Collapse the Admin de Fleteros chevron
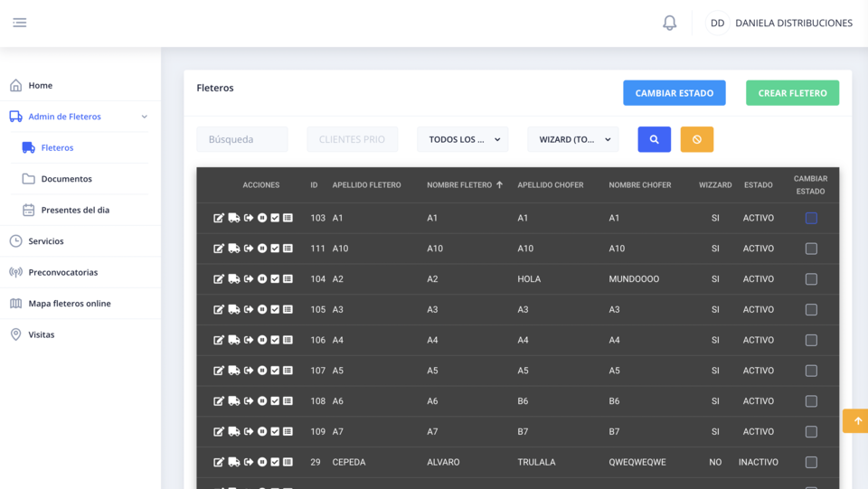868x489 pixels. [x=145, y=117]
